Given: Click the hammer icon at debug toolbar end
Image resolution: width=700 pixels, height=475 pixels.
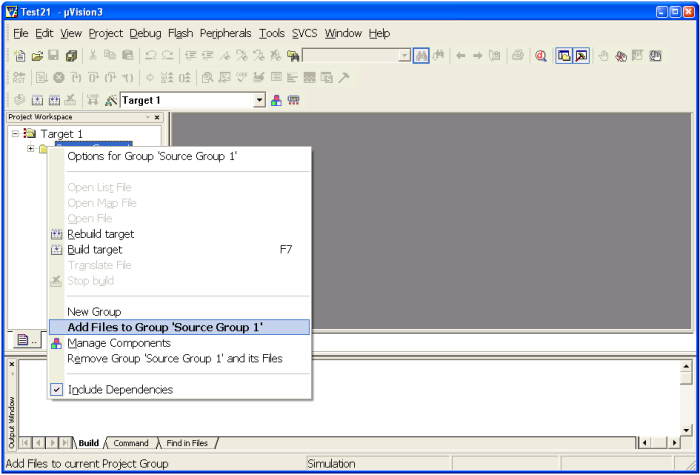Looking at the screenshot, I should point(344,78).
